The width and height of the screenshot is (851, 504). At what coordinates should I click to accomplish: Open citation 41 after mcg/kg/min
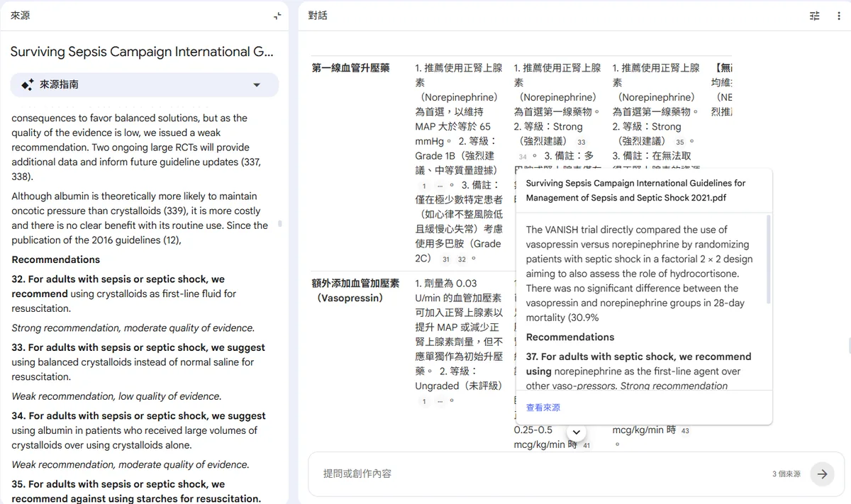pyautogui.click(x=586, y=446)
